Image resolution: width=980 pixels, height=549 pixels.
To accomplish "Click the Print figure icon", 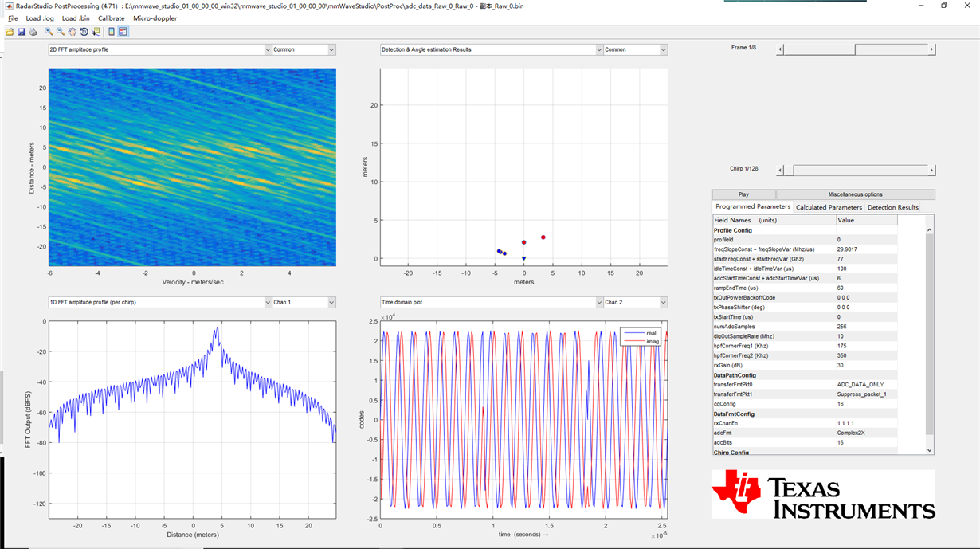I will (x=33, y=32).
